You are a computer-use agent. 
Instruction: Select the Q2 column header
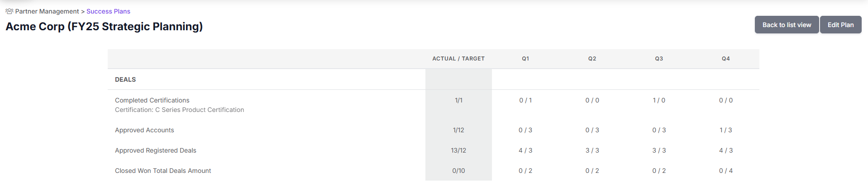[592, 59]
